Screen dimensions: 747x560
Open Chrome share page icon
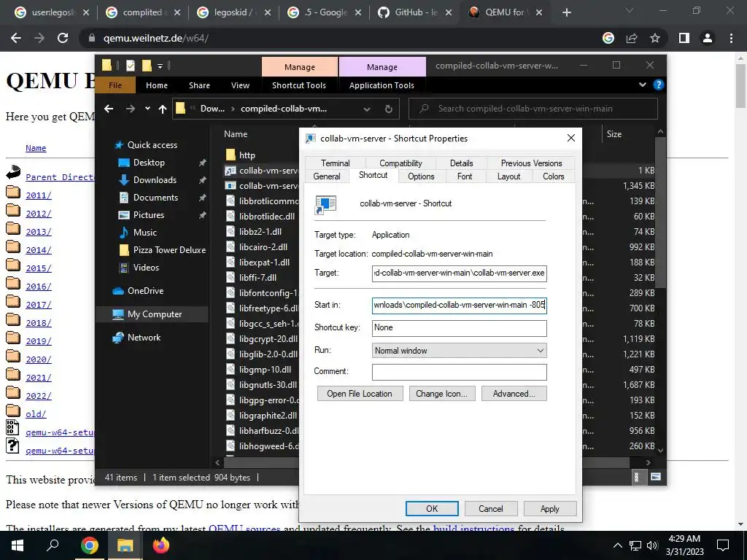pyautogui.click(x=632, y=38)
